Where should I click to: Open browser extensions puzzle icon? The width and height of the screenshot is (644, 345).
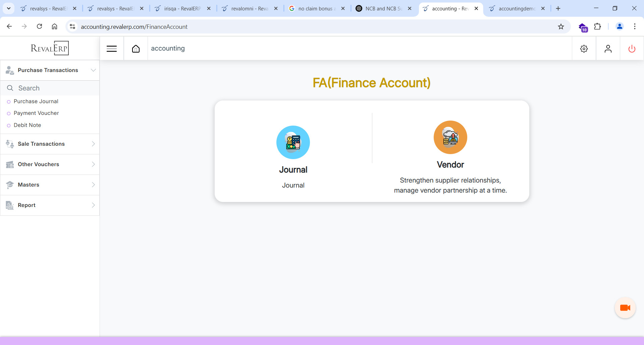click(597, 27)
